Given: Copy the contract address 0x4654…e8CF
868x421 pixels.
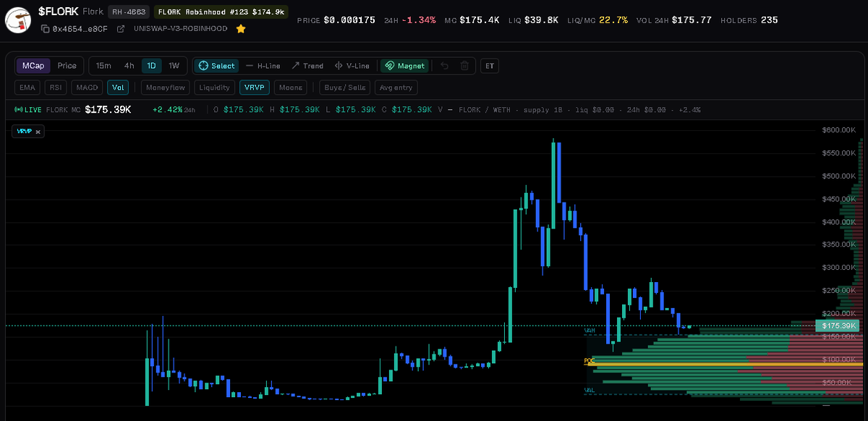Looking at the screenshot, I should click(46, 29).
